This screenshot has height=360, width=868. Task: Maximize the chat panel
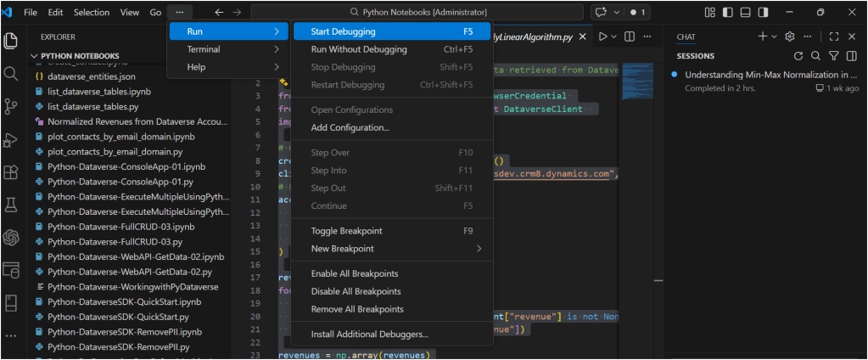click(834, 37)
